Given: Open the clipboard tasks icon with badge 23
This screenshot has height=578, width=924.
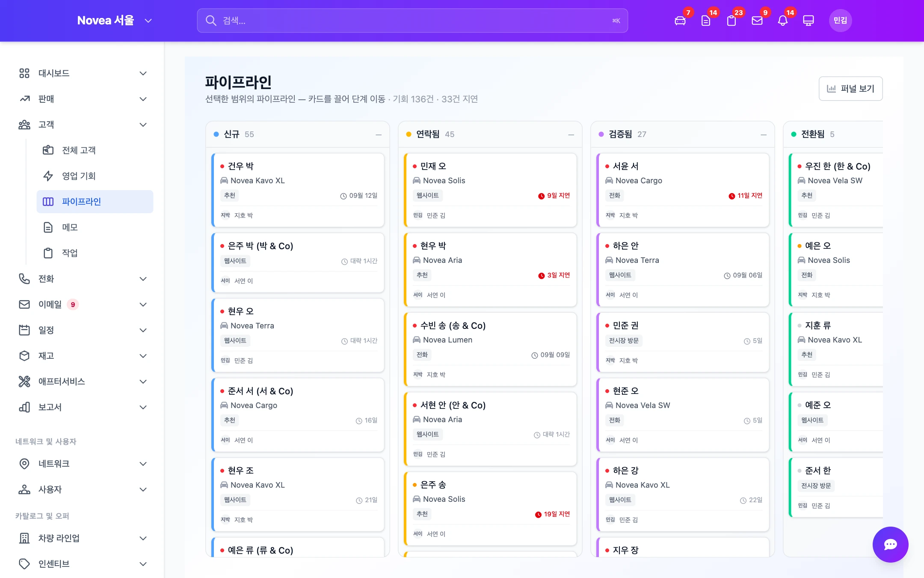Looking at the screenshot, I should click(731, 21).
